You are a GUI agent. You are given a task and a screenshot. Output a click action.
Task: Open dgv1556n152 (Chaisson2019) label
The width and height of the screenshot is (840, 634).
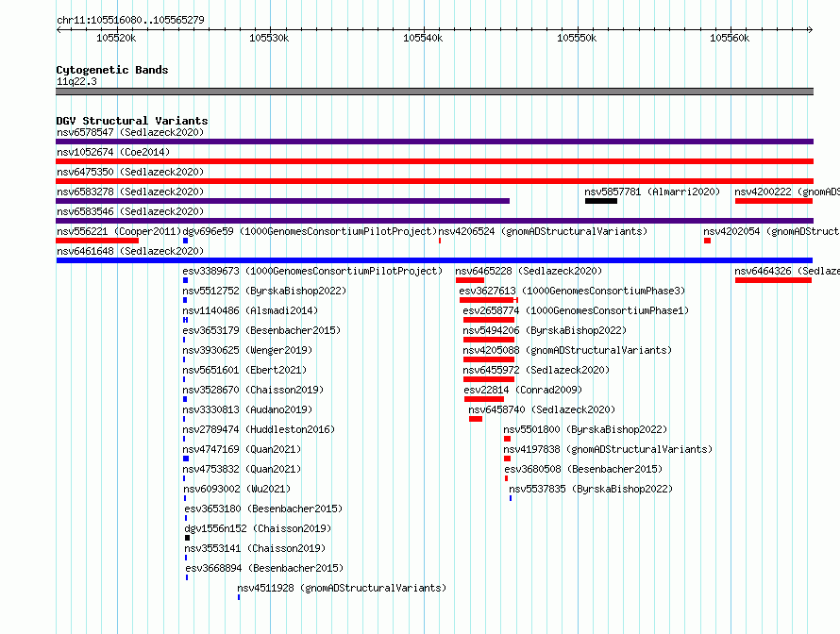coord(258,528)
